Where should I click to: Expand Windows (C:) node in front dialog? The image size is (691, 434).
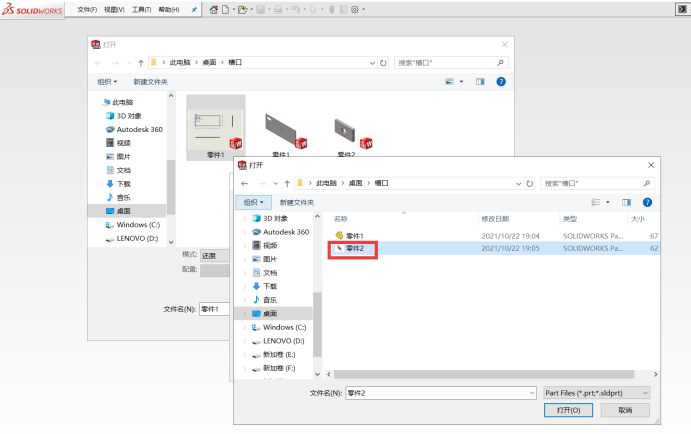(x=245, y=327)
